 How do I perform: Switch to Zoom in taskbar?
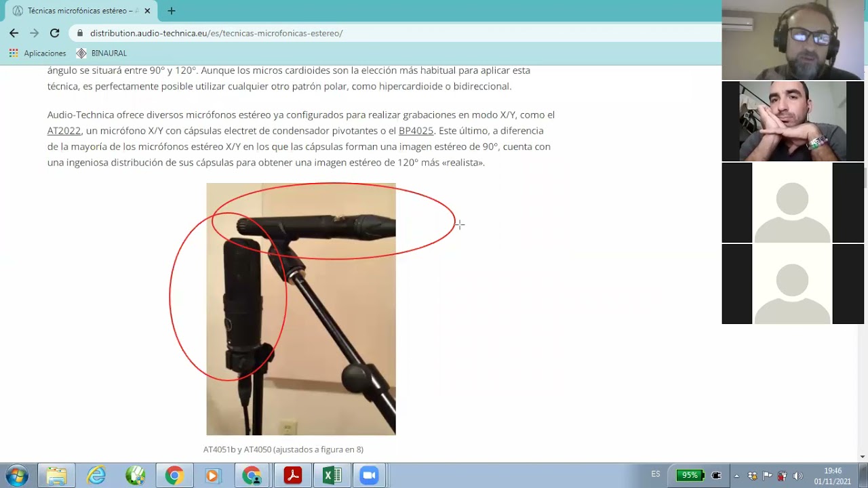[369, 476]
